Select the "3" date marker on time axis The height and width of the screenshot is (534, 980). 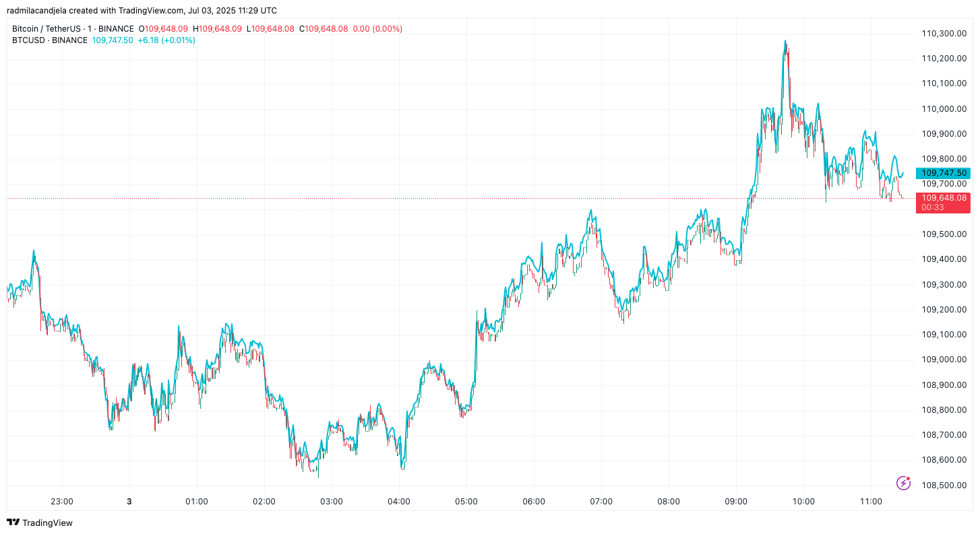(129, 501)
